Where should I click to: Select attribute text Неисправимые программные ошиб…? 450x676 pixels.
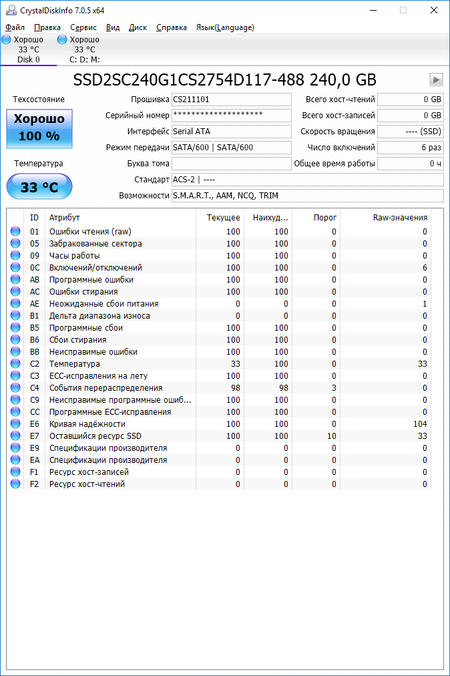coord(120,400)
